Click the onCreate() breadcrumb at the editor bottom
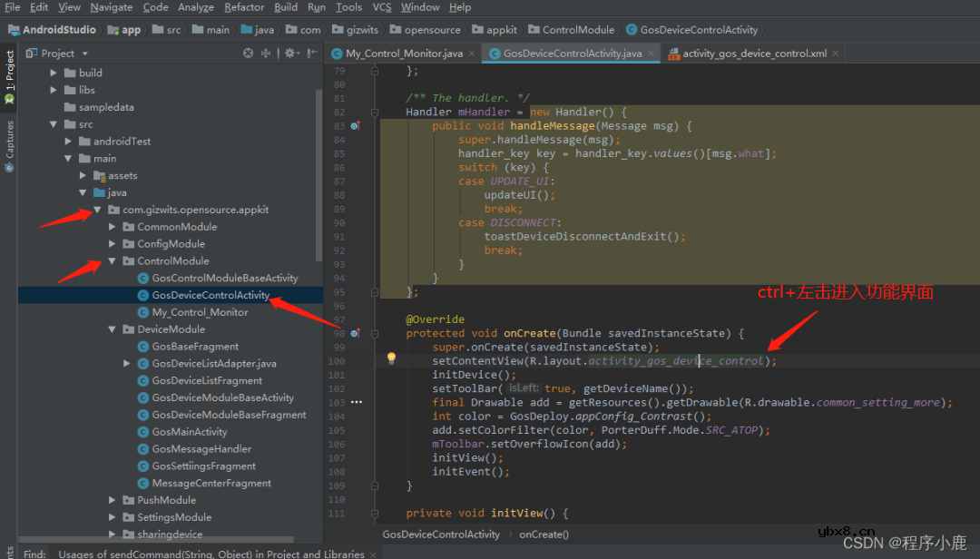 (x=544, y=534)
